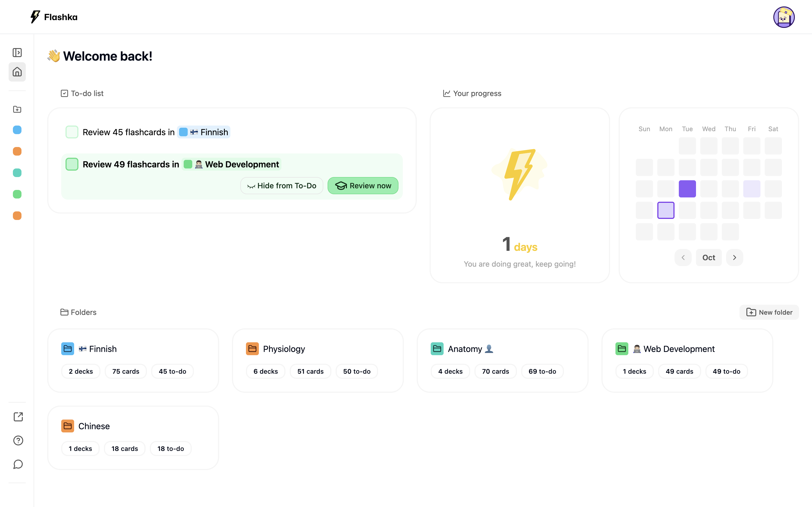The height and width of the screenshot is (507, 812).
Task: Click the add folder icon in sidebar
Action: click(x=17, y=109)
